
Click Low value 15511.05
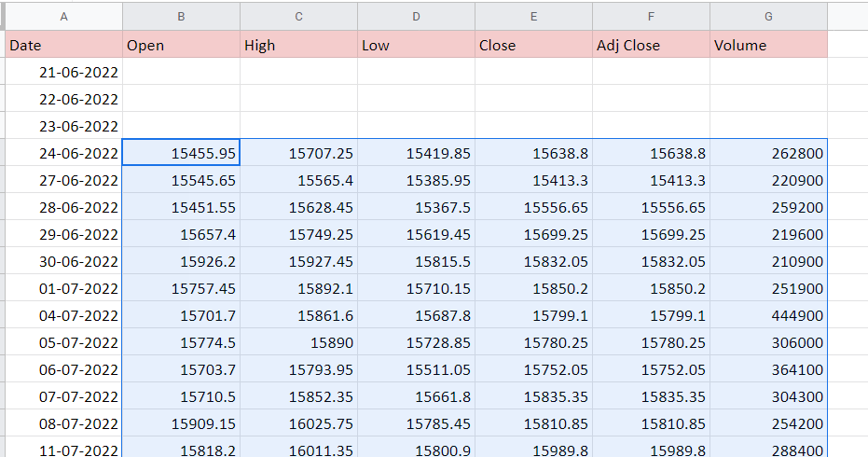(x=416, y=369)
